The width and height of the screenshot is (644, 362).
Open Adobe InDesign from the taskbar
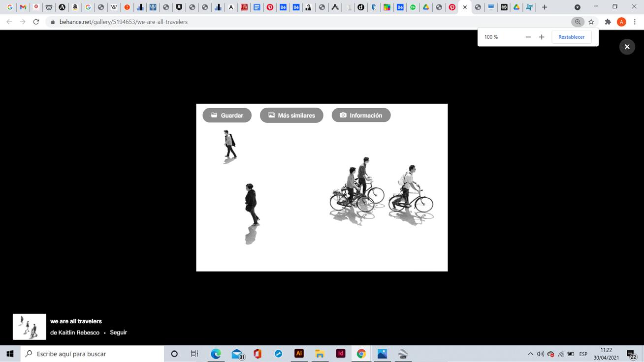(x=340, y=354)
